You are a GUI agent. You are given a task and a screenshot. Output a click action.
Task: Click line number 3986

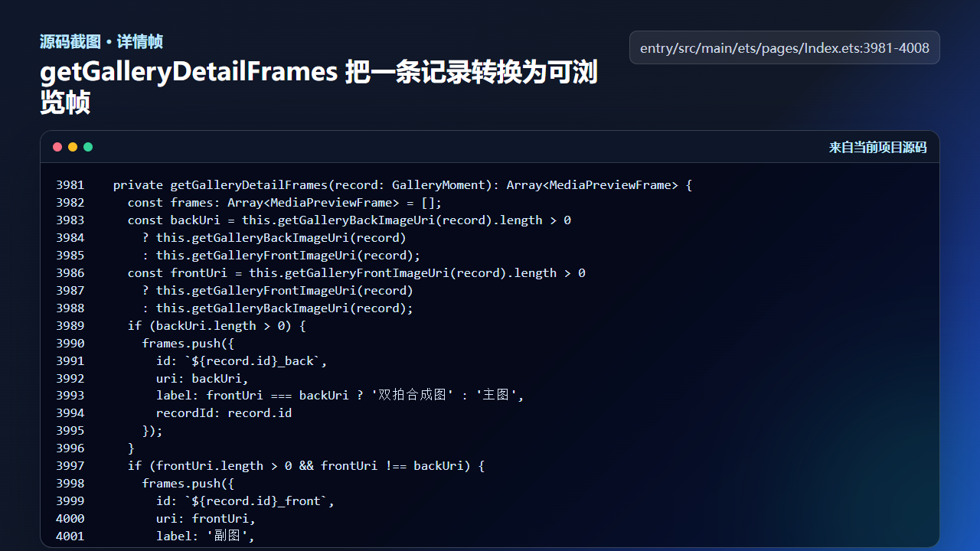70,273
